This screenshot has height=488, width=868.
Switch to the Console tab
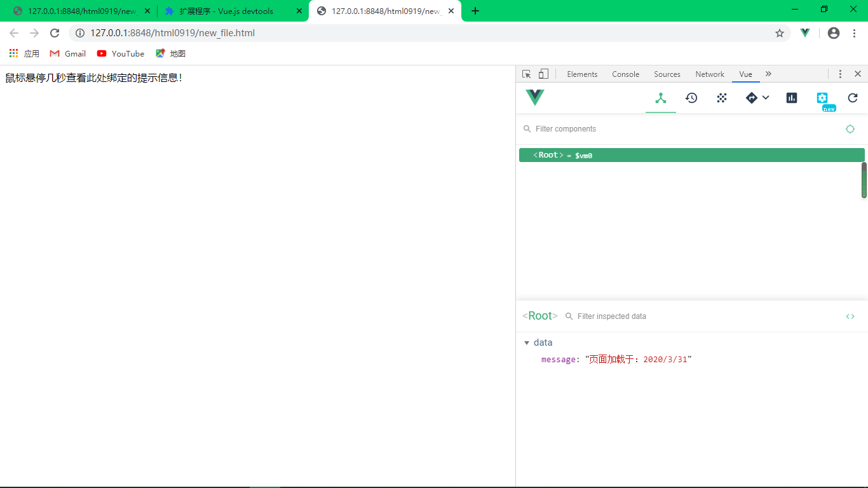pyautogui.click(x=625, y=74)
